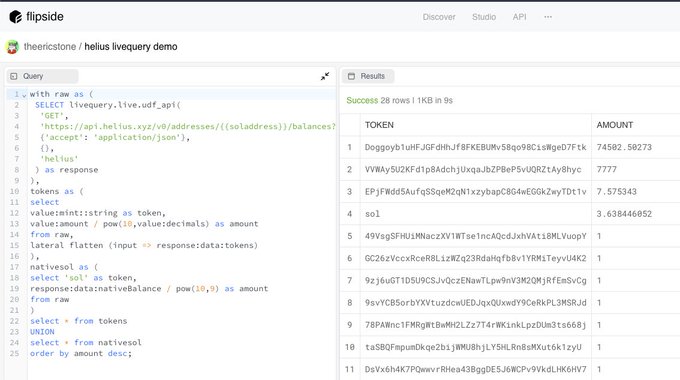The width and height of the screenshot is (680, 380).
Task: Select the Query tab
Action: pos(42,76)
